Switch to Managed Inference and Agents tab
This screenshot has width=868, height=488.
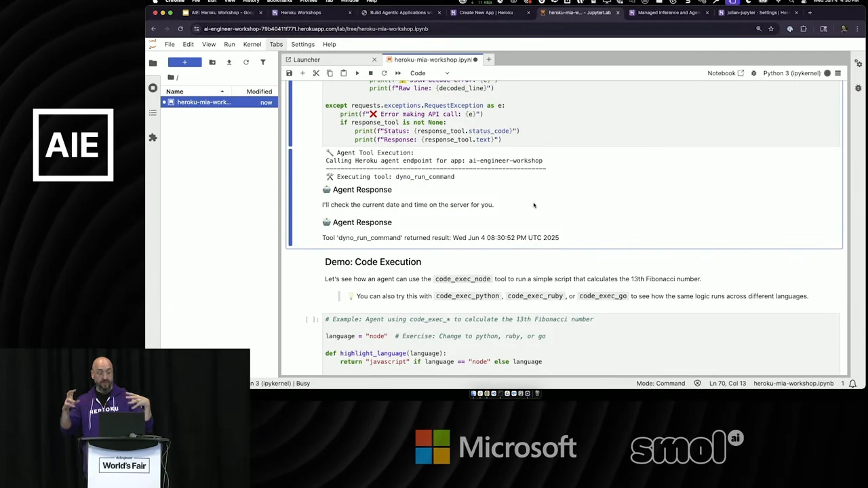668,12
